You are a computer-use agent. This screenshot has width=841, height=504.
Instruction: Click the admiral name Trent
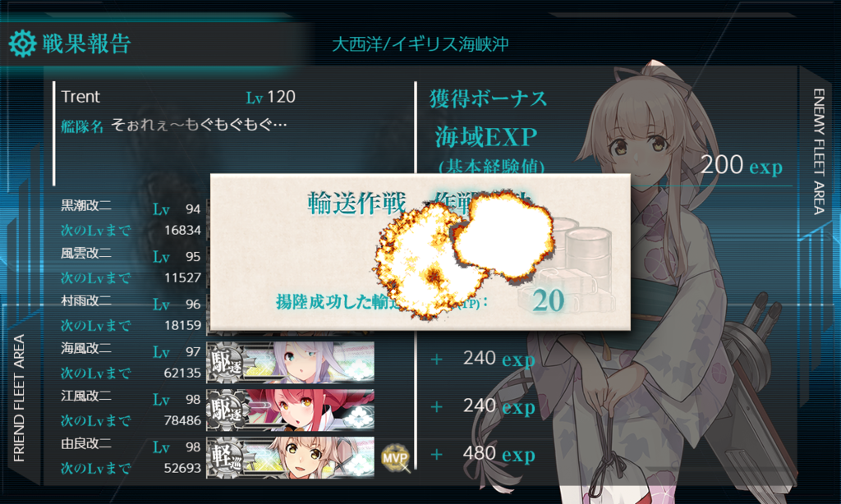coord(80,97)
